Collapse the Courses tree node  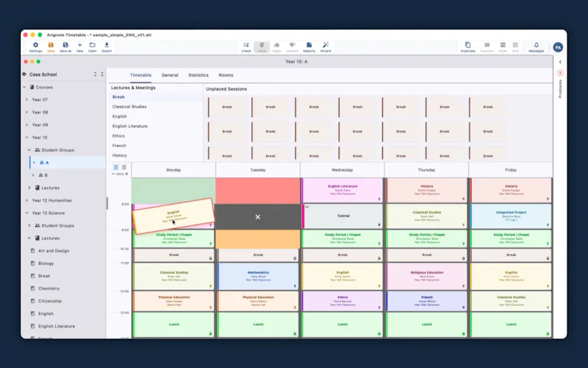(24, 87)
